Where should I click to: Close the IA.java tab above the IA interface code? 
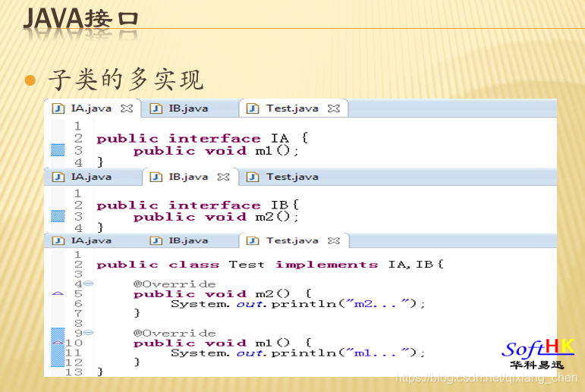(x=127, y=108)
